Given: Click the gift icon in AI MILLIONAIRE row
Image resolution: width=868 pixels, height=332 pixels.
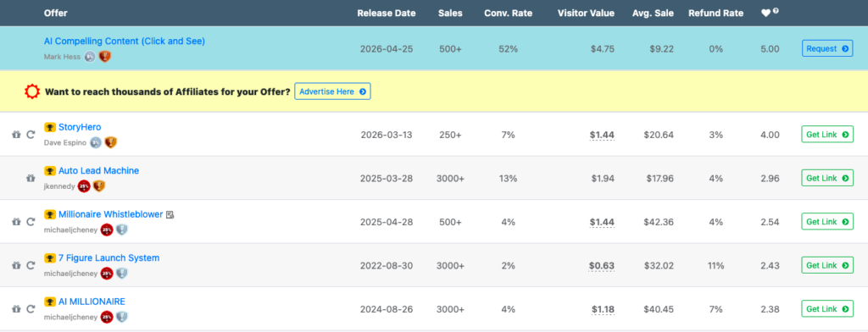Looking at the screenshot, I should [x=16, y=309].
